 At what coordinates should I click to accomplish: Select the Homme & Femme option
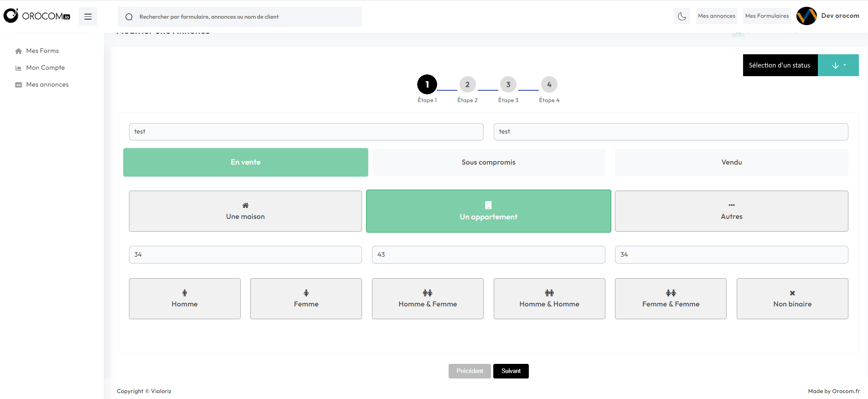pos(428,299)
